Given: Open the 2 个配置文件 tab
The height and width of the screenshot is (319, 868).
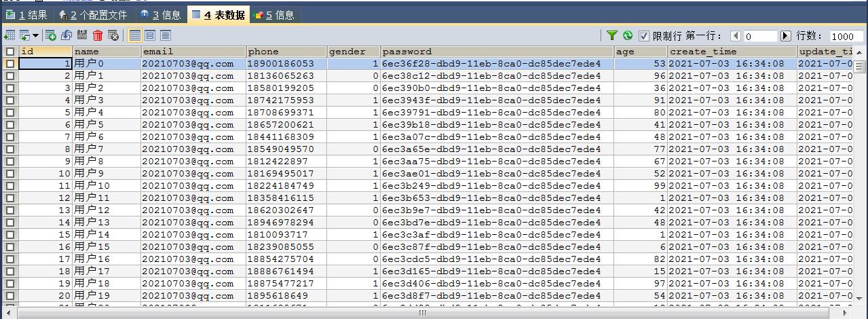Looking at the screenshot, I should tap(93, 15).
